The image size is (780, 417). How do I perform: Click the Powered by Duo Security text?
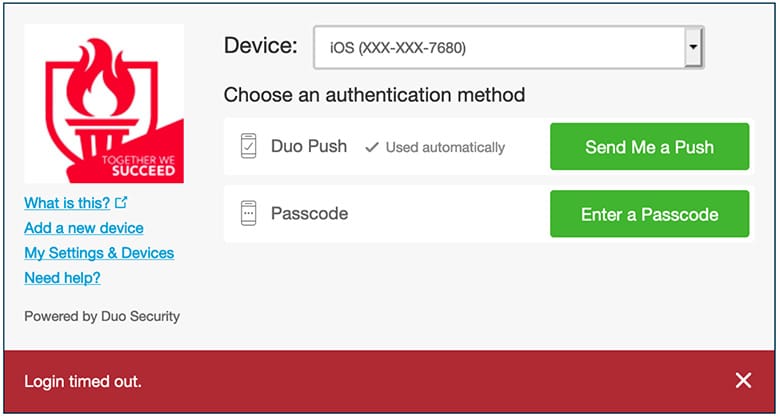(x=102, y=316)
